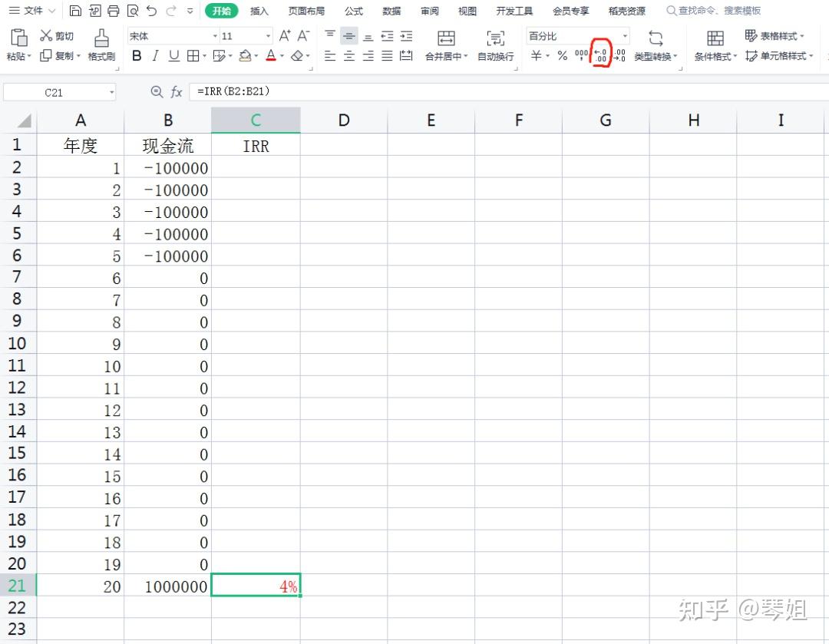This screenshot has width=829, height=644.
Task: Apply bold formatting with the B icon
Action: click(x=137, y=55)
